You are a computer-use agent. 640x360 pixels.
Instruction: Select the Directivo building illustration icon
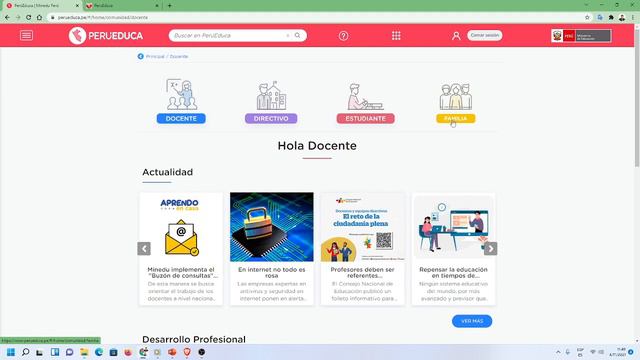pos(271,96)
